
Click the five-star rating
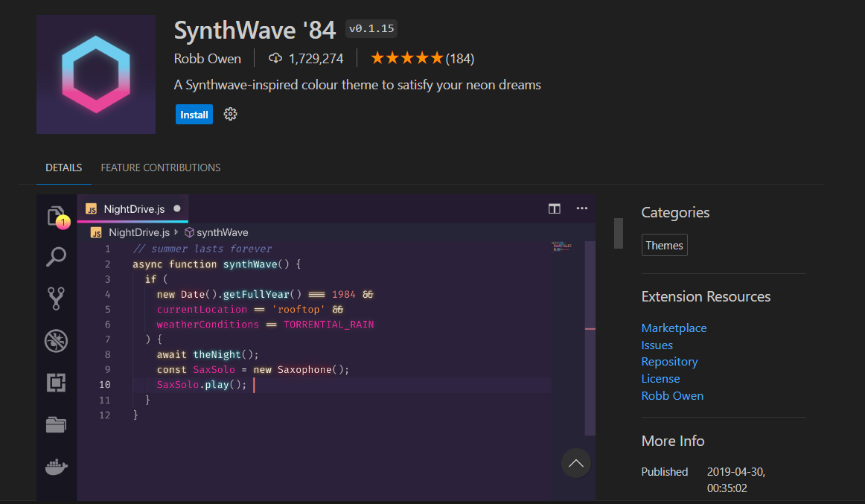(407, 58)
